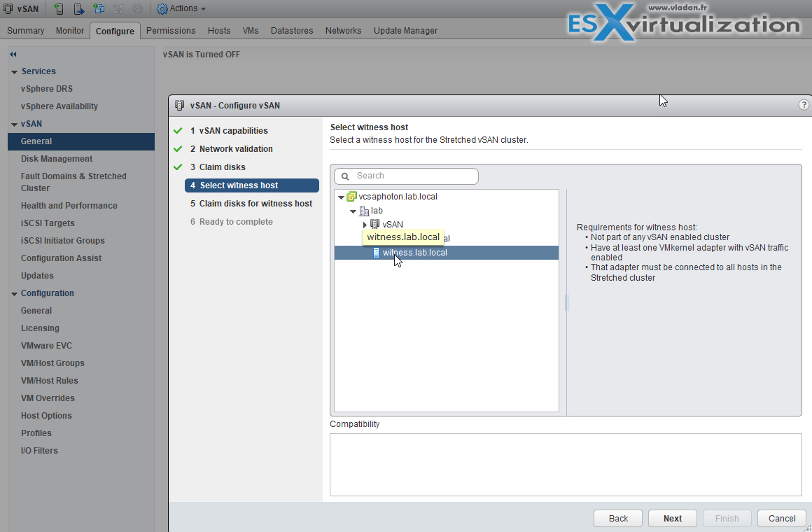This screenshot has width=812, height=532.
Task: Click the Add Host toolbar icon
Action: click(x=59, y=9)
